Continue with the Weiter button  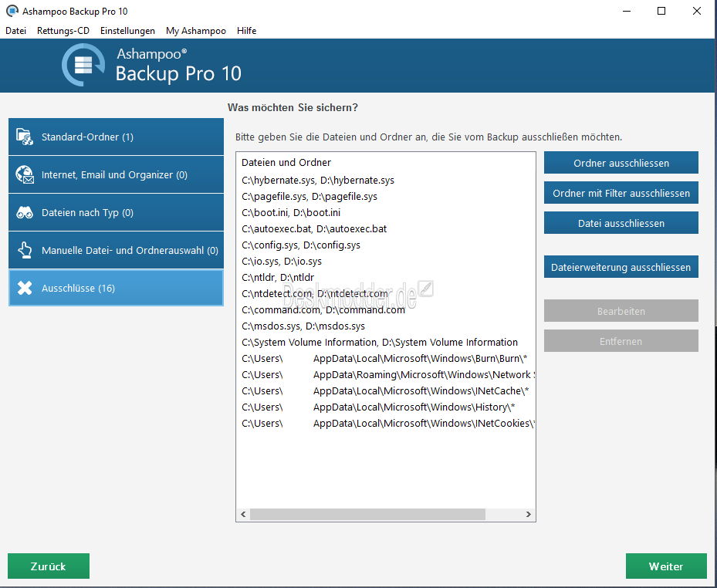pos(666,566)
